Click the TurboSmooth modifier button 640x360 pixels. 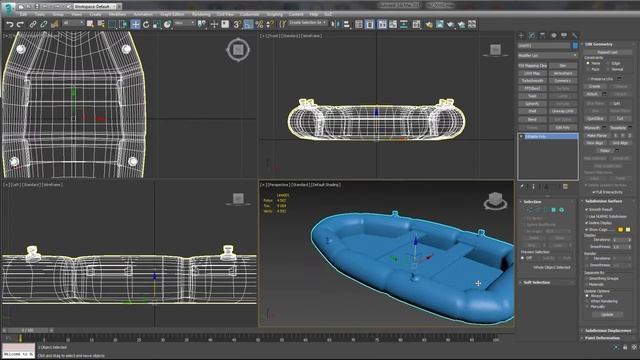[x=532, y=81]
